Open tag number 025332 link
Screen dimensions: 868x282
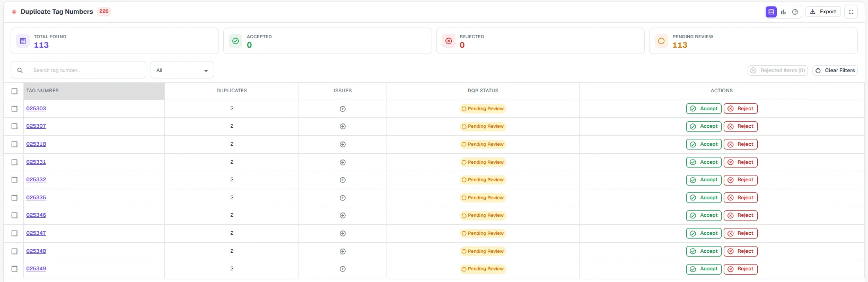(x=36, y=179)
